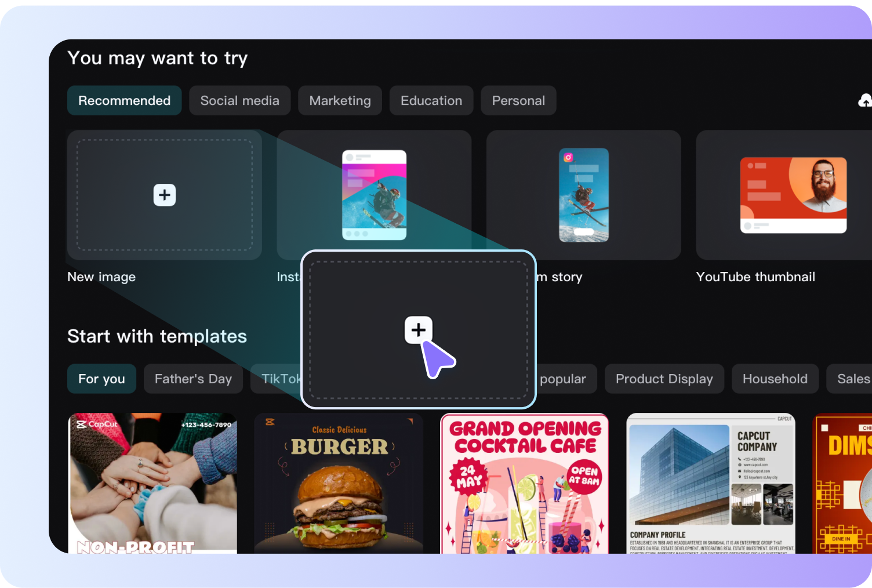Open the YouTube thumbnail preset icon
Image resolution: width=872 pixels, height=588 pixels.
tap(793, 195)
